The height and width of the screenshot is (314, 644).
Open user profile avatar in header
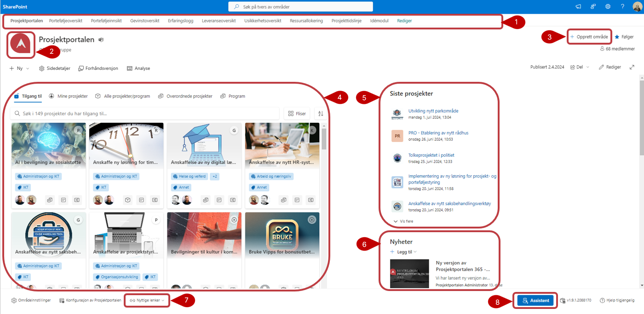[637, 6]
